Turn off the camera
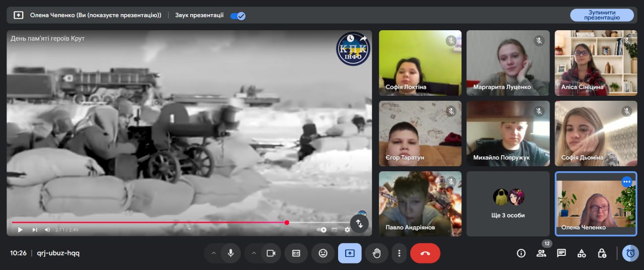Image resolution: width=644 pixels, height=270 pixels. (x=271, y=253)
